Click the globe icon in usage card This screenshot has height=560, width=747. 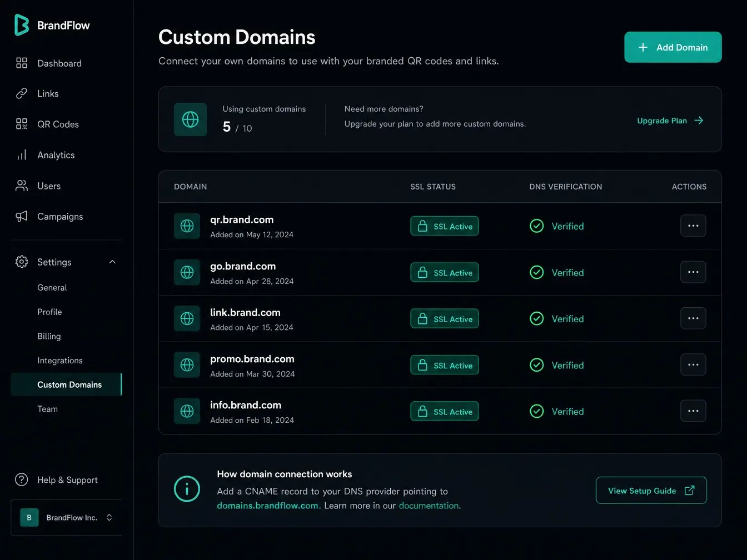click(x=191, y=119)
